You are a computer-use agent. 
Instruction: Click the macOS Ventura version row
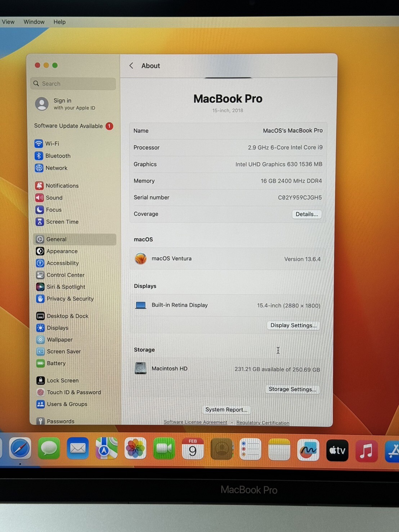pyautogui.click(x=228, y=259)
